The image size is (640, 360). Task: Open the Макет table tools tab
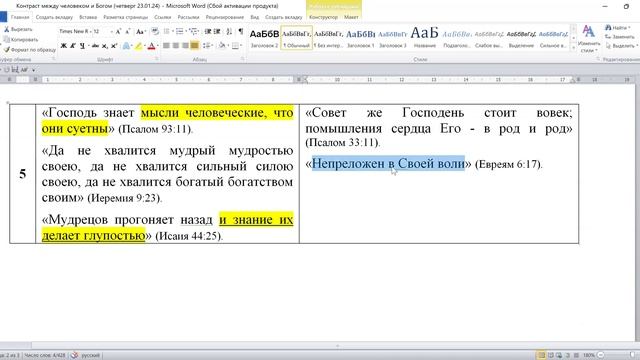351,17
